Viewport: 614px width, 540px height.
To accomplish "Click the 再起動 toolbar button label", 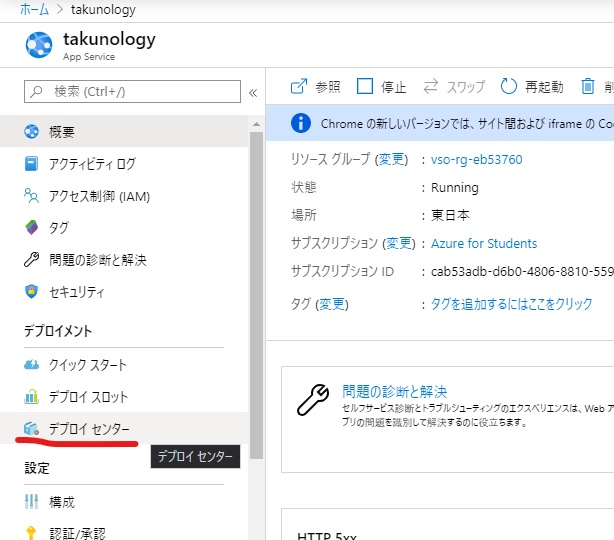I will [x=544, y=87].
